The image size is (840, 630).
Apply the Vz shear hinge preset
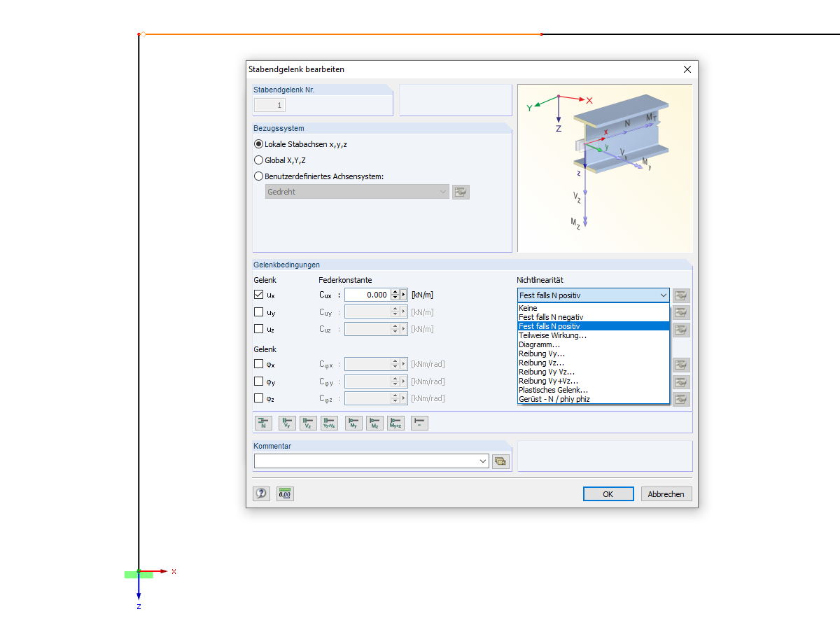[308, 423]
